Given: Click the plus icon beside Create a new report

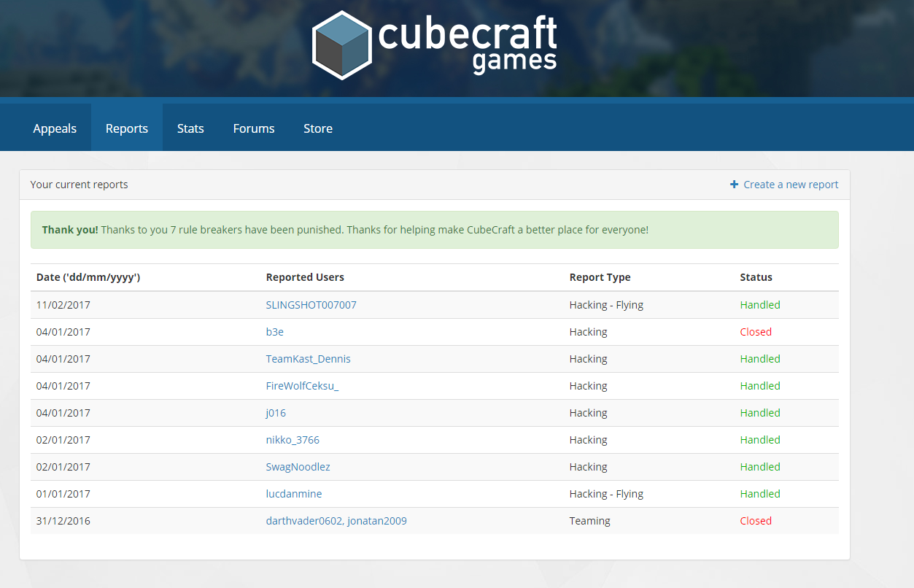Looking at the screenshot, I should (x=734, y=185).
